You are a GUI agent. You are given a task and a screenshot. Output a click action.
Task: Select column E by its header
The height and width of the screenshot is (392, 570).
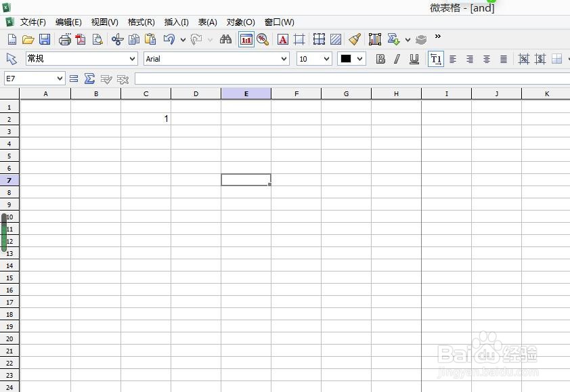tap(246, 93)
